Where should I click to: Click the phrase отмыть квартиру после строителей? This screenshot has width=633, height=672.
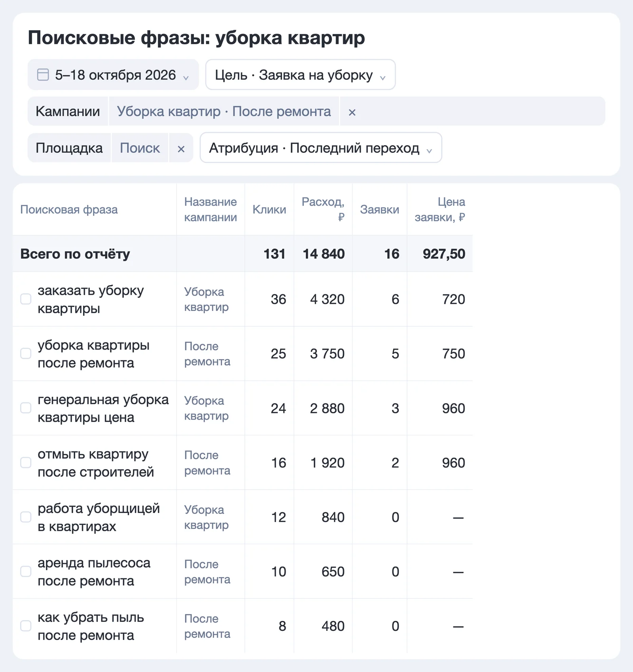pyautogui.click(x=96, y=463)
